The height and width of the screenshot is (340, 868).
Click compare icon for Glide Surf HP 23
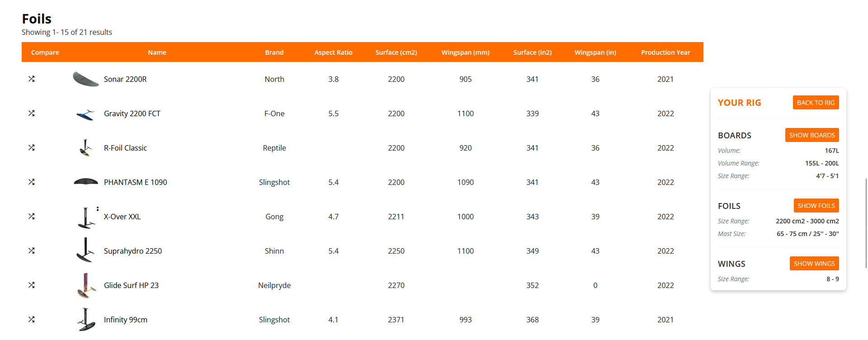coord(31,285)
